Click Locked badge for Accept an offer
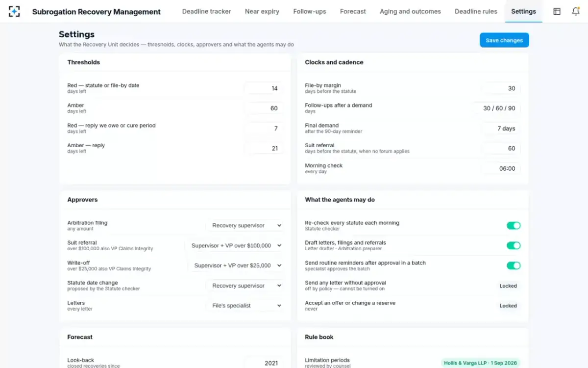The height and width of the screenshot is (368, 588). point(508,306)
